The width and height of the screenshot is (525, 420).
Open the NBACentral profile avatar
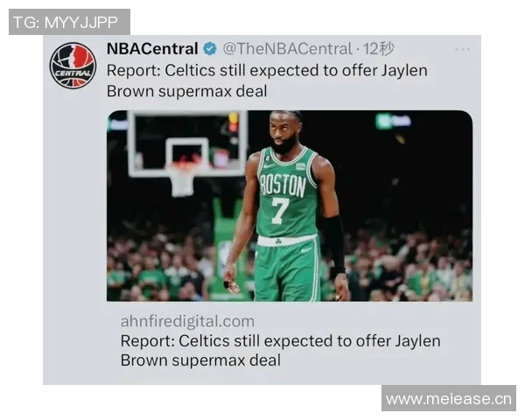[73, 66]
